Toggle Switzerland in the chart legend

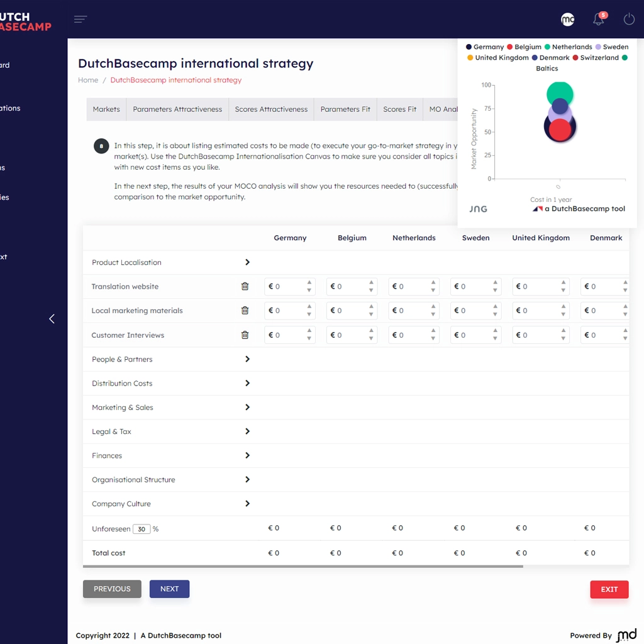596,57
